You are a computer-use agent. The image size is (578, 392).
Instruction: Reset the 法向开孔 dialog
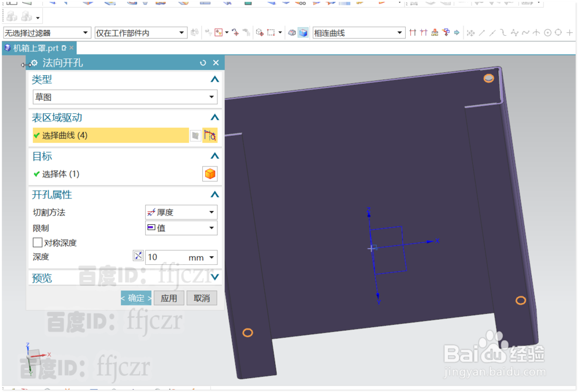coord(203,63)
